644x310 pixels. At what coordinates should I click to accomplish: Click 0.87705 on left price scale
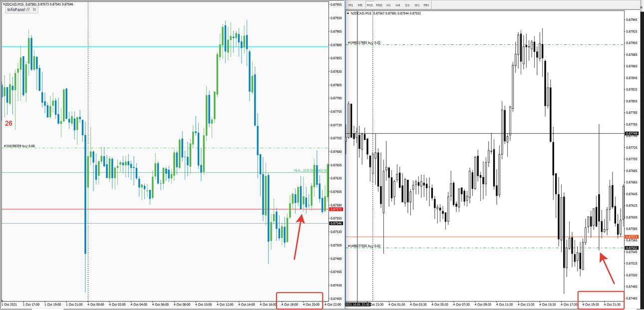coord(336,138)
